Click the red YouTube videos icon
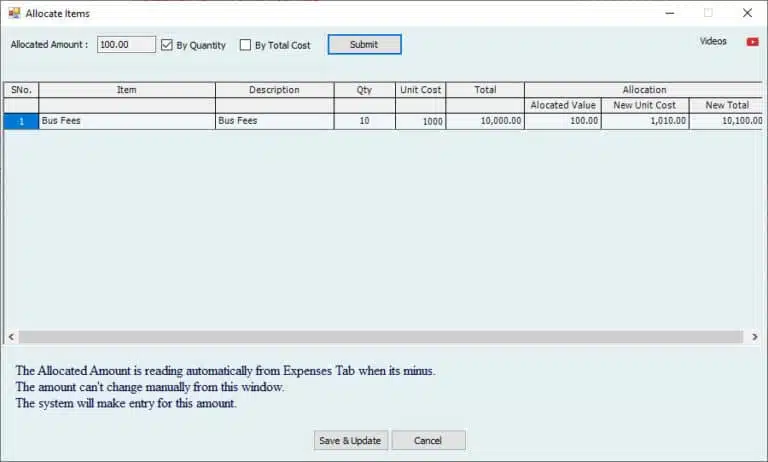Screen dimensions: 768x462 click(752, 42)
